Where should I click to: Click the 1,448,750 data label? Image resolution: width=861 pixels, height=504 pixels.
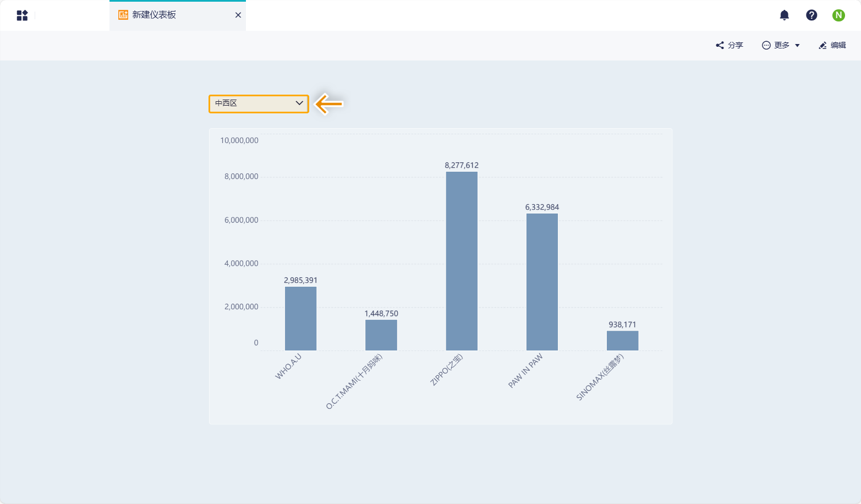(381, 314)
